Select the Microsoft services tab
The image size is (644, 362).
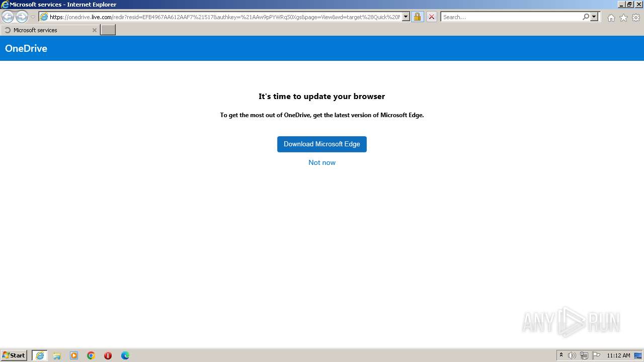pos(49,30)
